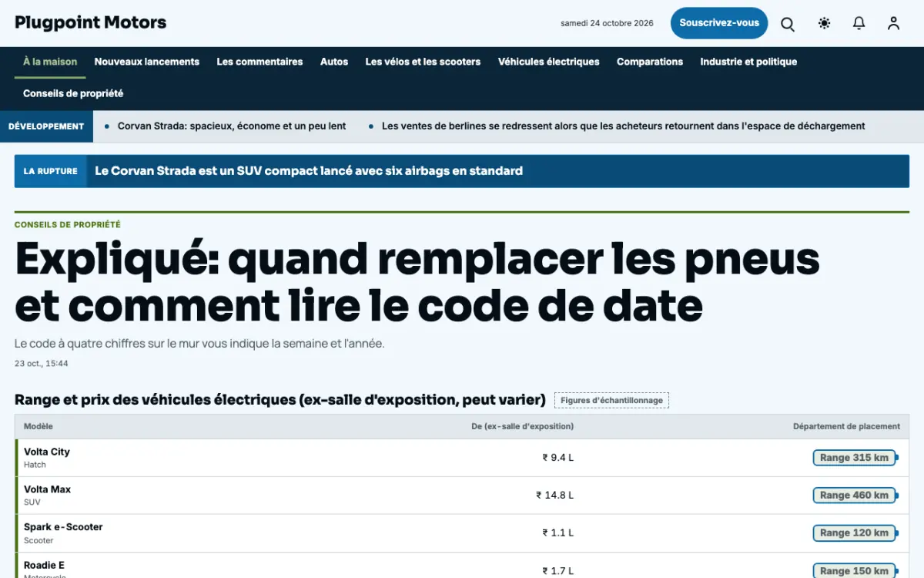Open the Autos menu item
Screen dimensions: 924x578
[334, 62]
